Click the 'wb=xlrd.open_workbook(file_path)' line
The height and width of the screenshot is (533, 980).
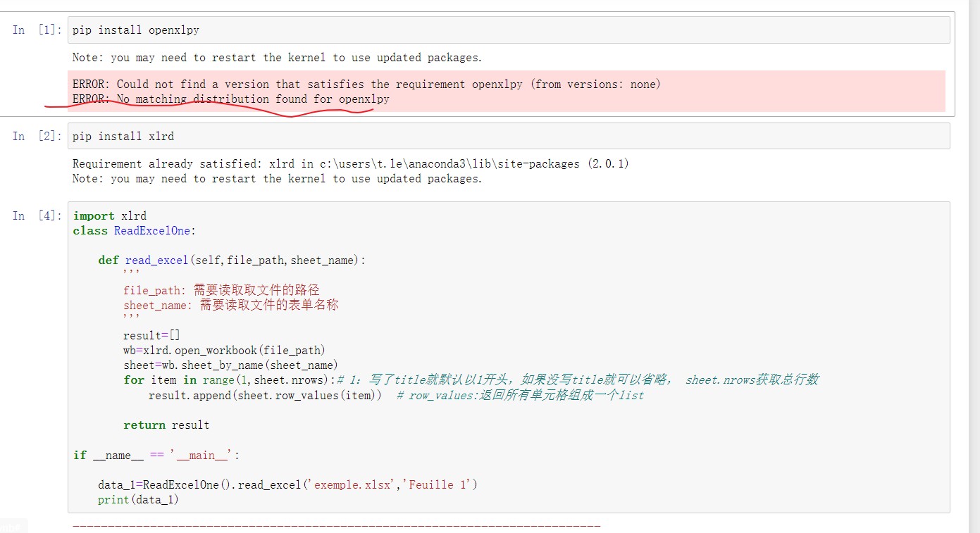tap(224, 350)
